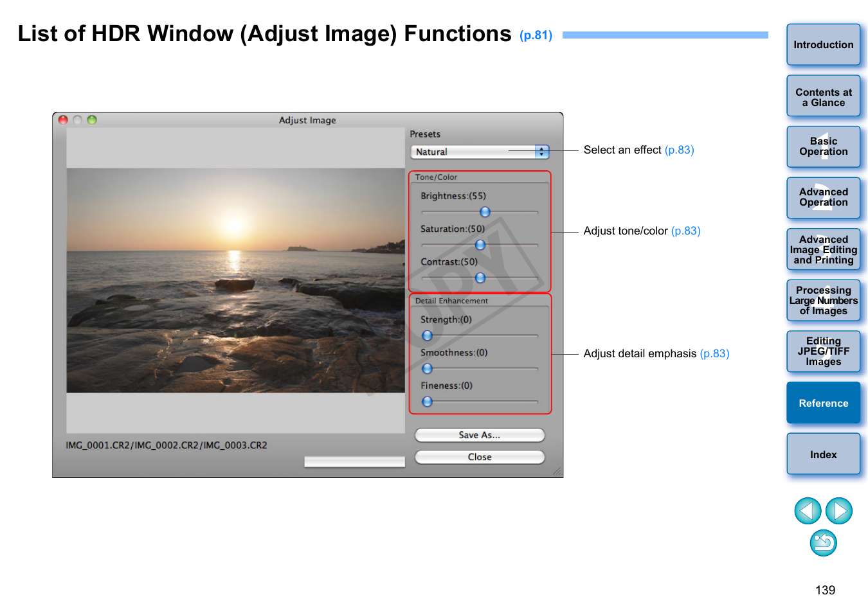
Task: Click the Smoothness:(0) label
Action: point(454,353)
